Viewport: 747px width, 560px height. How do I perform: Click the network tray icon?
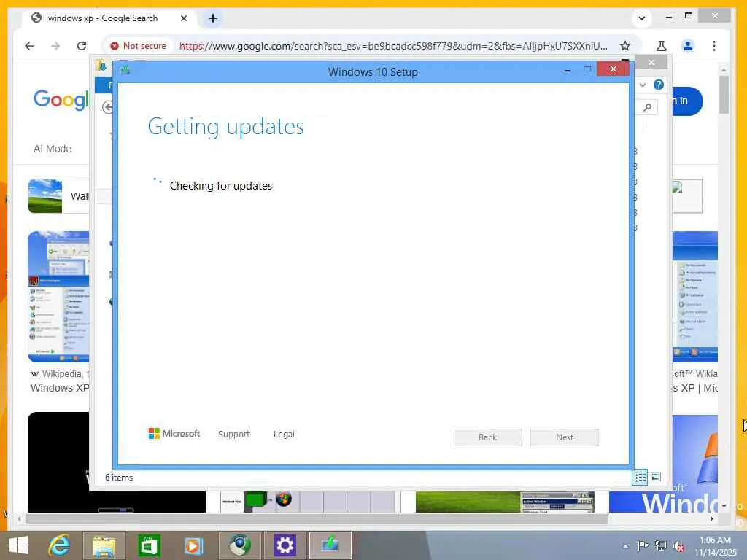click(x=660, y=545)
